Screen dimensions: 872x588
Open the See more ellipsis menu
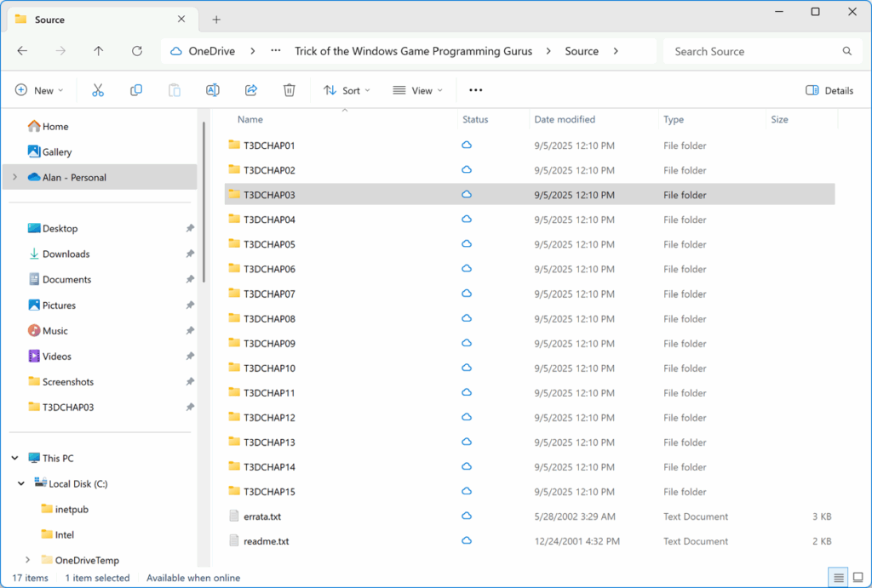click(x=476, y=90)
